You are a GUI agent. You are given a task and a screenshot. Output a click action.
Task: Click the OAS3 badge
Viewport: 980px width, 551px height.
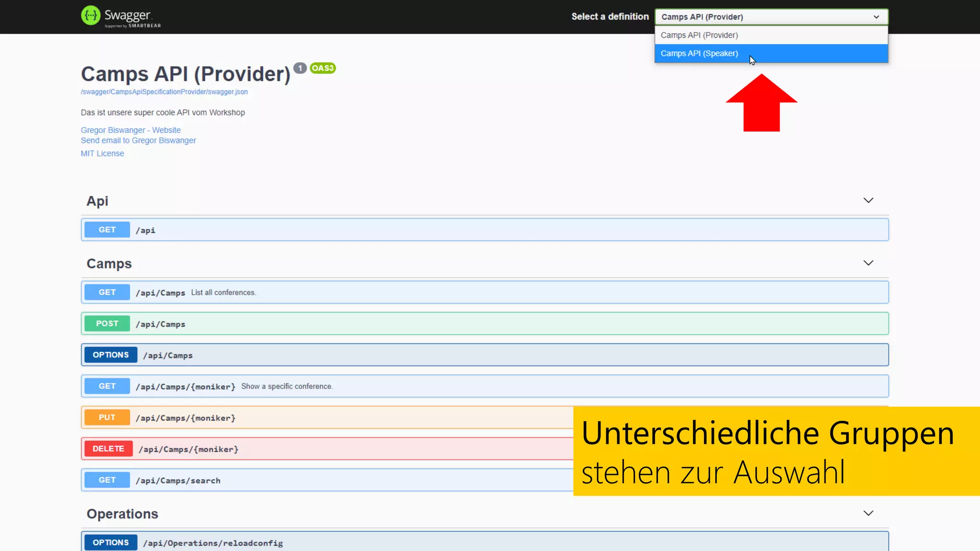pyautogui.click(x=323, y=68)
